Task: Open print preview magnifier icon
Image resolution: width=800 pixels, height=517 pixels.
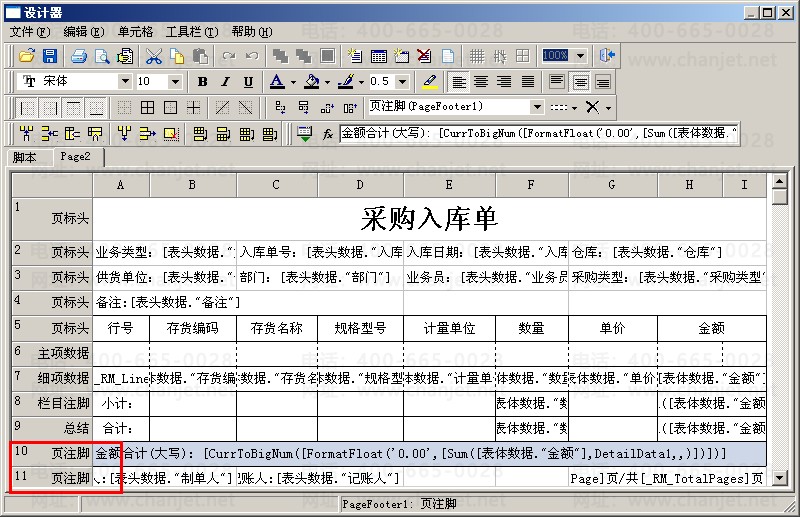Action: (102, 56)
